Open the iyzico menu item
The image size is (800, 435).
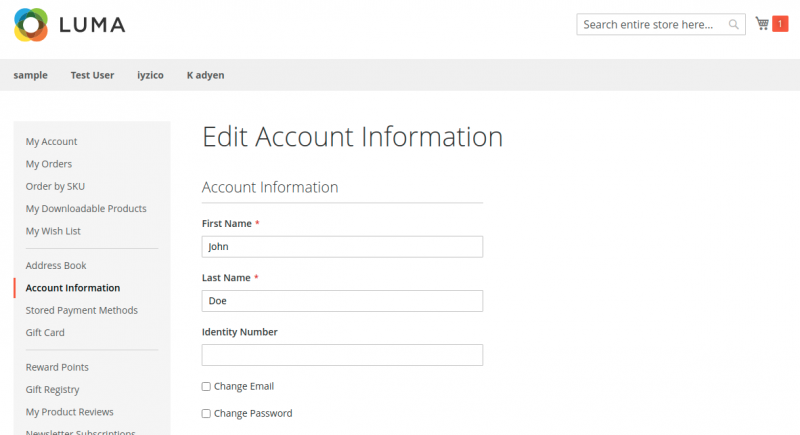pos(150,75)
